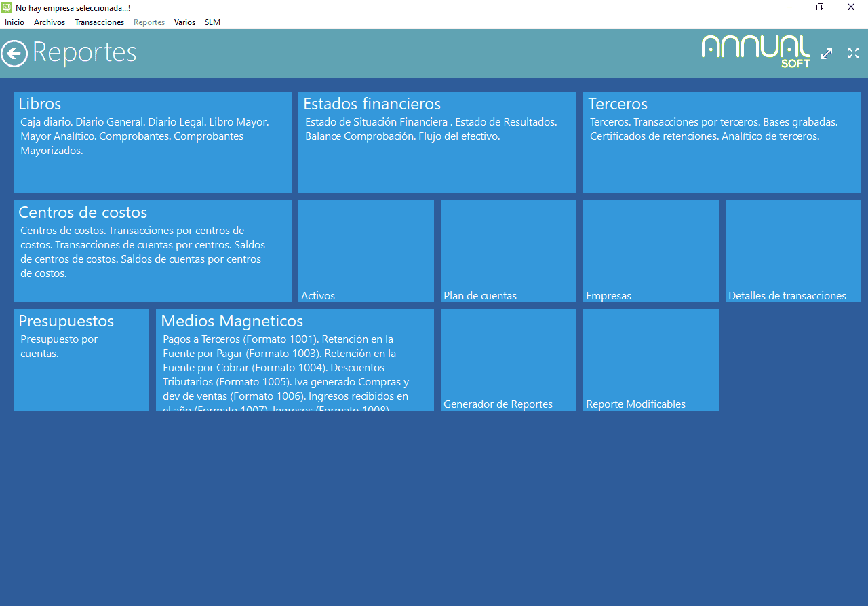868x606 pixels.
Task: Open the SLM menu
Action: tap(212, 22)
